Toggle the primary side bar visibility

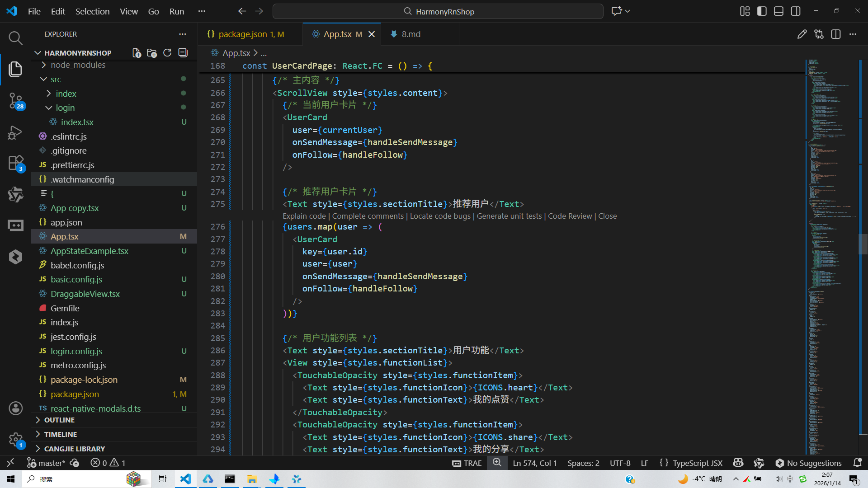coord(762,11)
